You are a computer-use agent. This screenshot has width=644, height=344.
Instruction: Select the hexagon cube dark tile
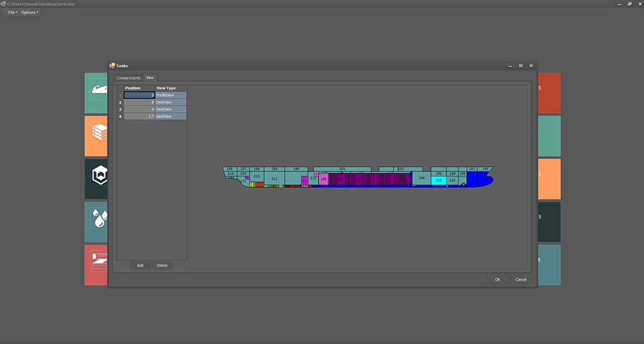(x=96, y=178)
